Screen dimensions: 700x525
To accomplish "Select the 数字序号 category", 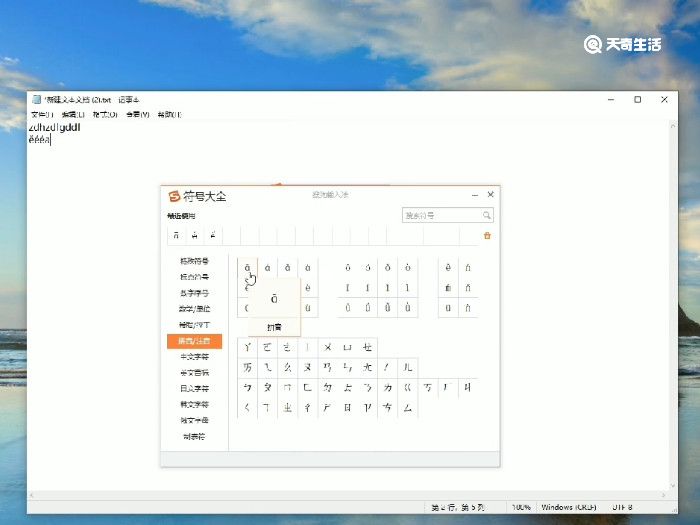I will click(x=194, y=293).
